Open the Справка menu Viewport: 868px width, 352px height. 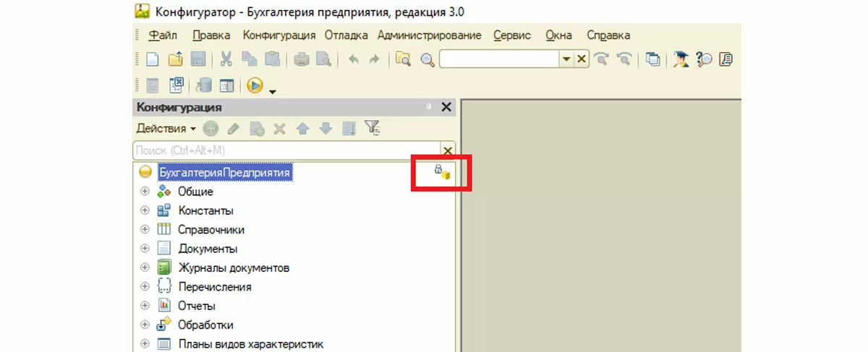pos(608,35)
